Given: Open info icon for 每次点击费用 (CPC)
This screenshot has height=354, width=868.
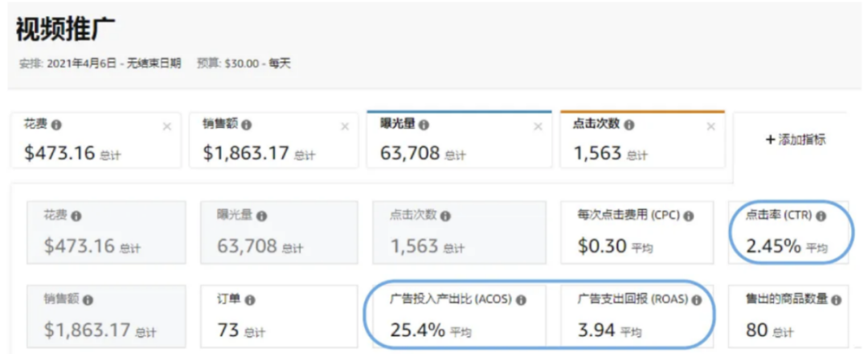Looking at the screenshot, I should [688, 216].
